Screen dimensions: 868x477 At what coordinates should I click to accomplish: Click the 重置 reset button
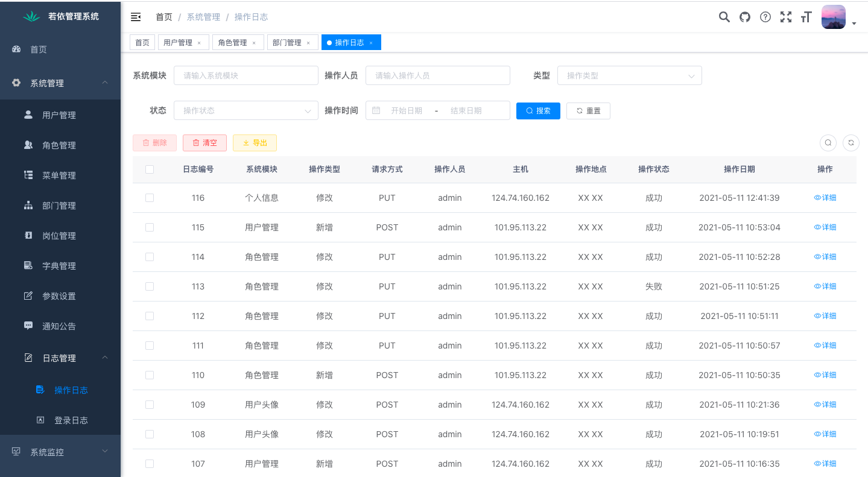tap(588, 111)
